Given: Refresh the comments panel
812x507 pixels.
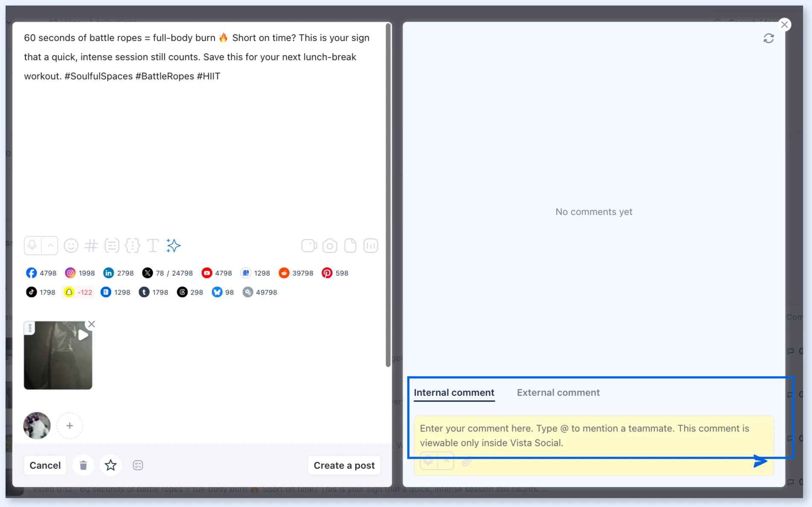Looking at the screenshot, I should click(768, 38).
